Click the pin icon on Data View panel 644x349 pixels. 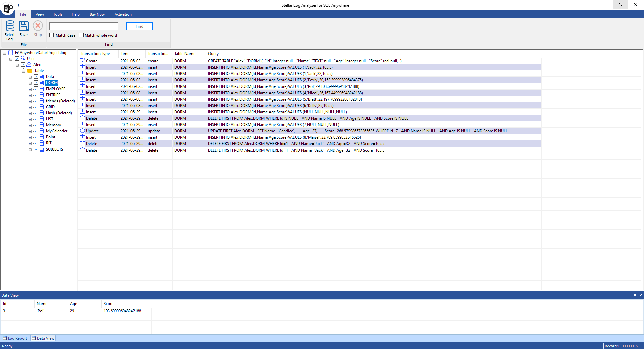635,295
